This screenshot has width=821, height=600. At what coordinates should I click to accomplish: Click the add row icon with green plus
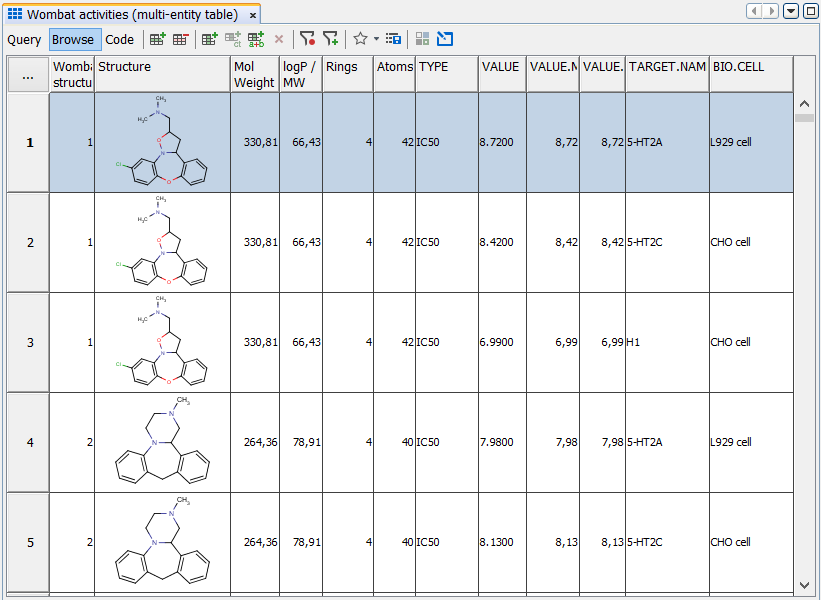[157, 40]
